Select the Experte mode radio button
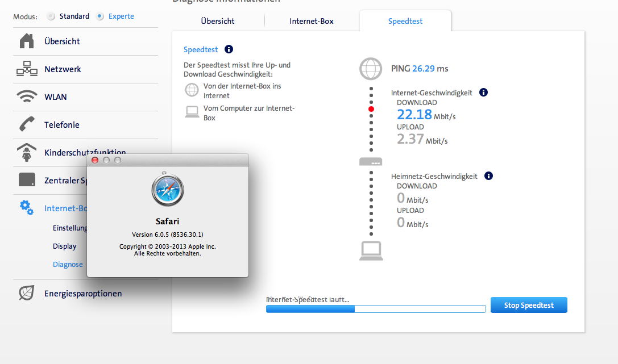Screen dimensions: 618x364 tap(100, 16)
